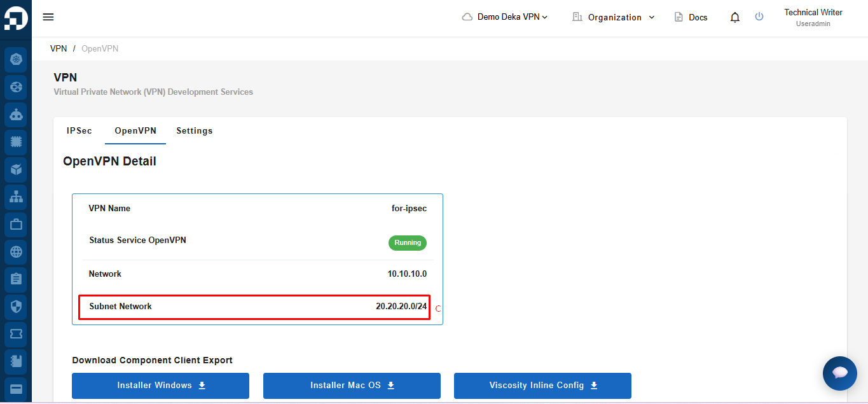Select the shield security sidebar icon
868x404 pixels.
[x=16, y=307]
